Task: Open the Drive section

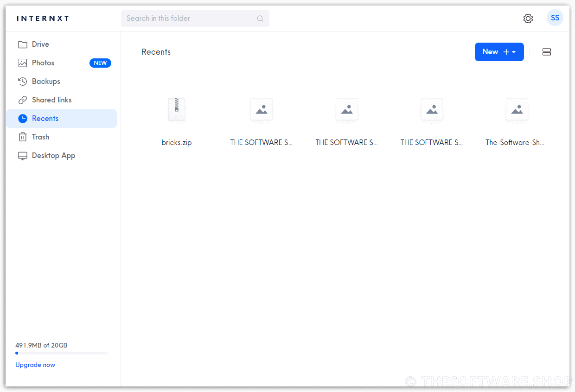Action: tap(61, 44)
